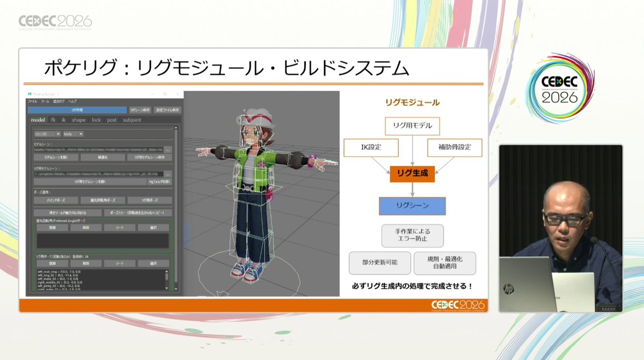The height and width of the screenshot is (360, 644).
Task: Click the pose list scrollbar up arrow
Action: 167,271
